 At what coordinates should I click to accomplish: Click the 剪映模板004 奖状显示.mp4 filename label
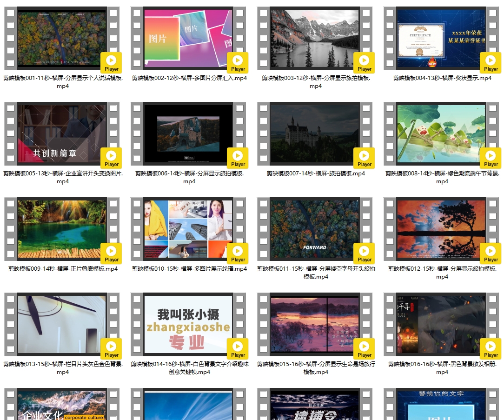click(442, 78)
